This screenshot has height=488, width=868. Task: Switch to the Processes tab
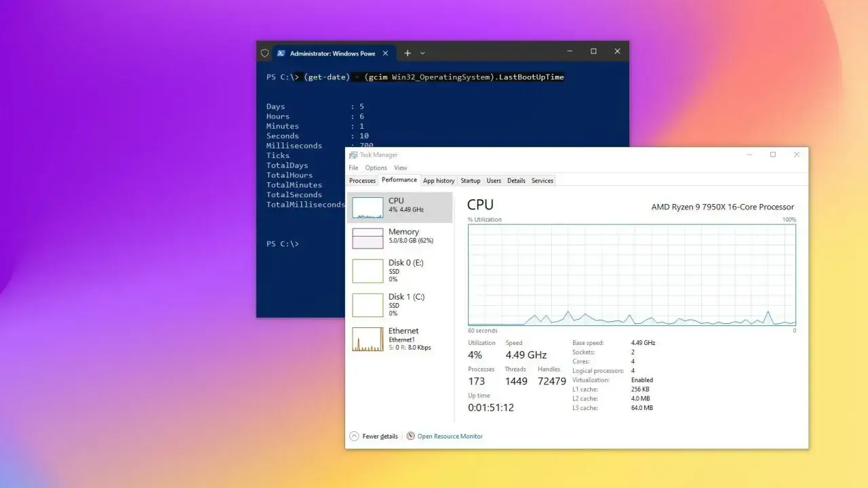pos(362,181)
